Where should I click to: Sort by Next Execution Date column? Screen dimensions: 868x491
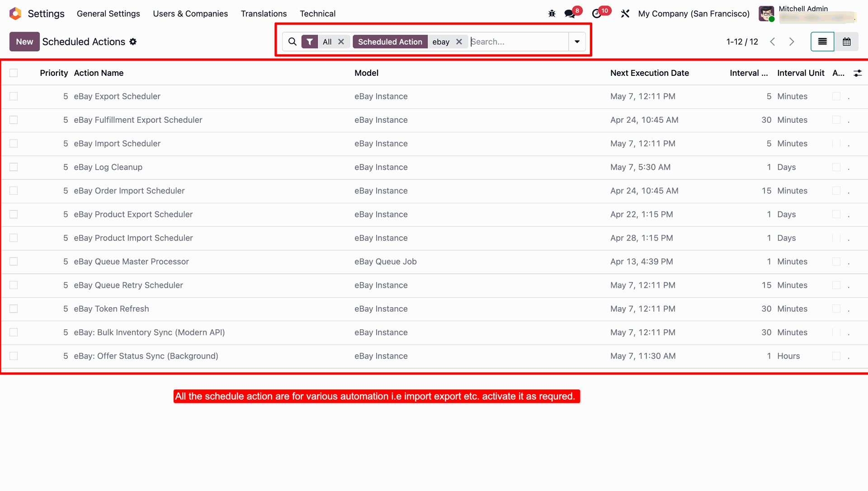(x=649, y=73)
